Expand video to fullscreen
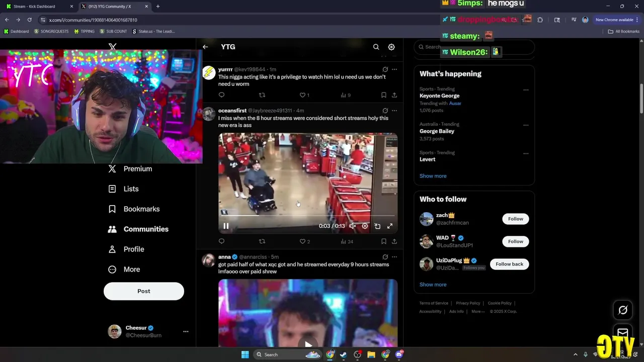The image size is (644, 362). coord(390,226)
